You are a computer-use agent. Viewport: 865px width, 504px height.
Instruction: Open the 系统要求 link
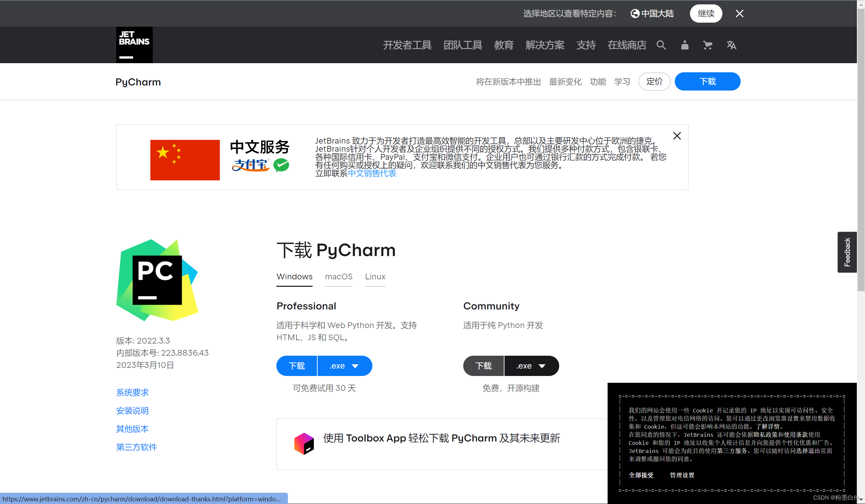(132, 393)
